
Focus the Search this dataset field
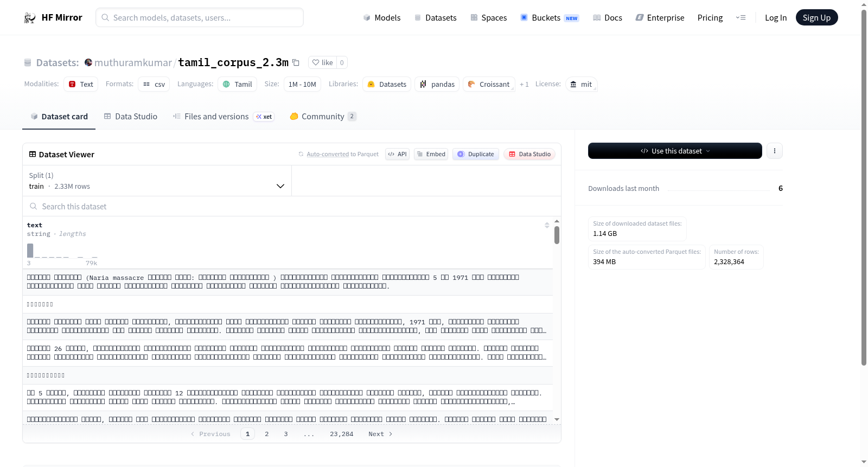pos(292,207)
